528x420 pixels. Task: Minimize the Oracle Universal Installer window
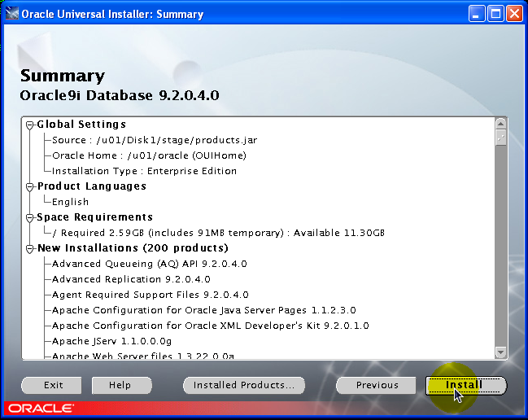(477, 14)
